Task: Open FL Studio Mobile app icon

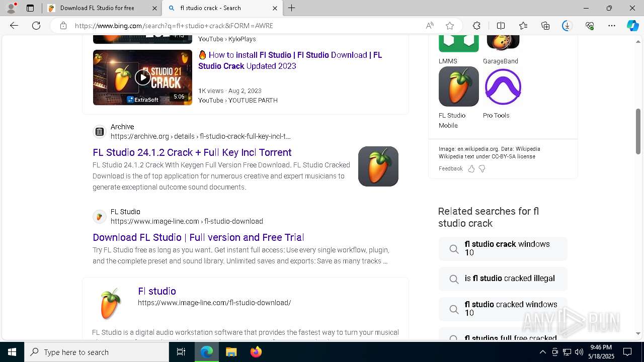Action: coord(458,86)
